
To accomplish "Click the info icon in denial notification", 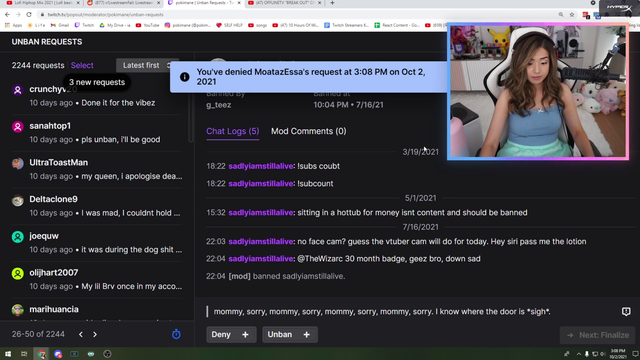I will pyautogui.click(x=184, y=77).
